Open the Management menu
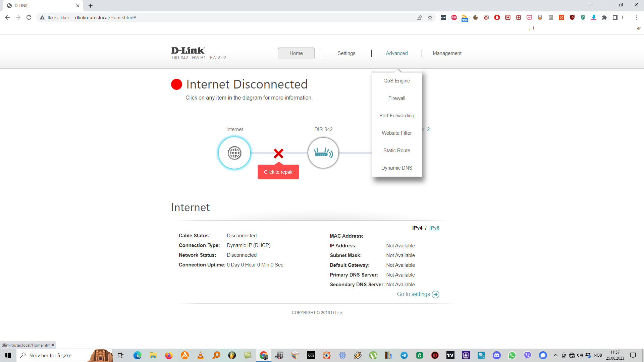644x362 pixels. point(447,53)
